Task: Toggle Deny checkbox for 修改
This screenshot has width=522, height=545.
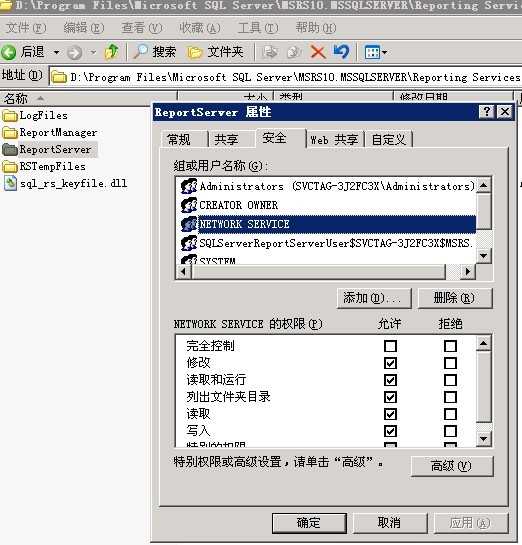Action: click(x=450, y=363)
